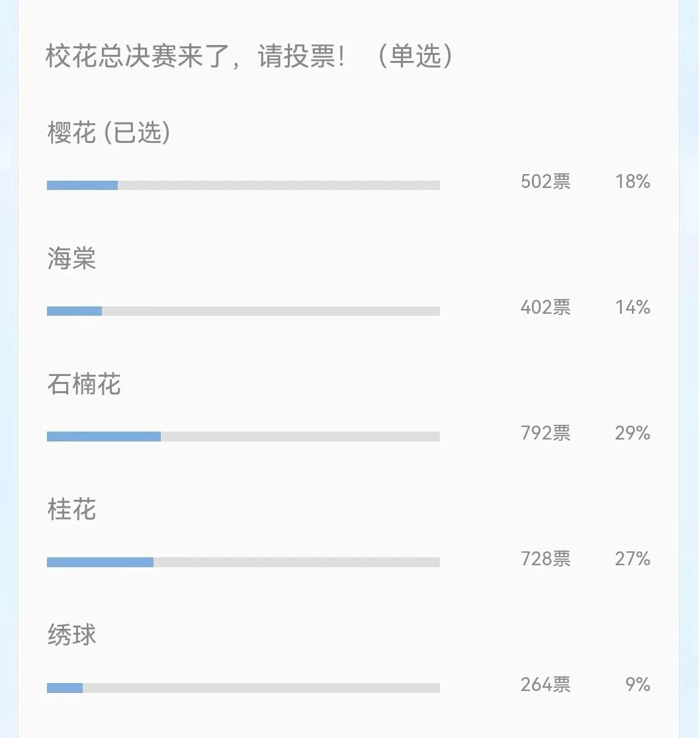Vote for the 绣球 option
Image resolution: width=700 pixels, height=738 pixels.
(x=72, y=636)
